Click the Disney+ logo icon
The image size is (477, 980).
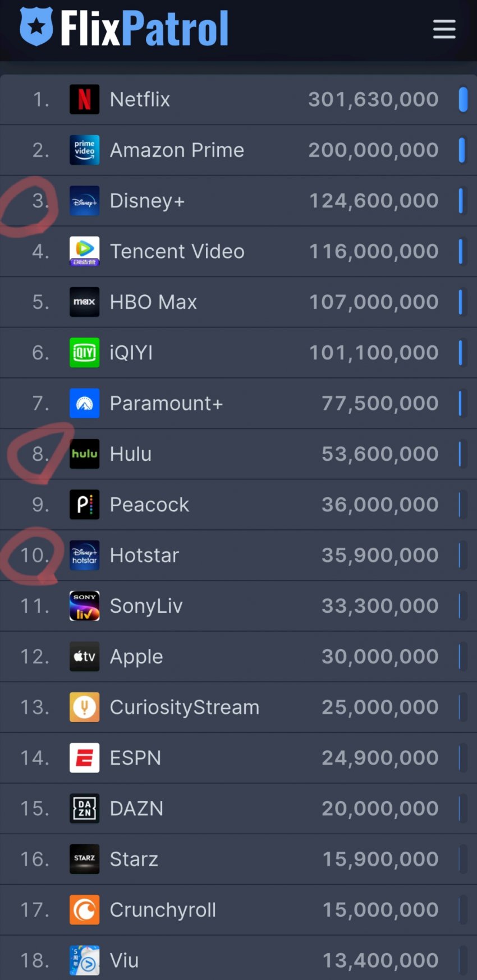click(x=84, y=201)
